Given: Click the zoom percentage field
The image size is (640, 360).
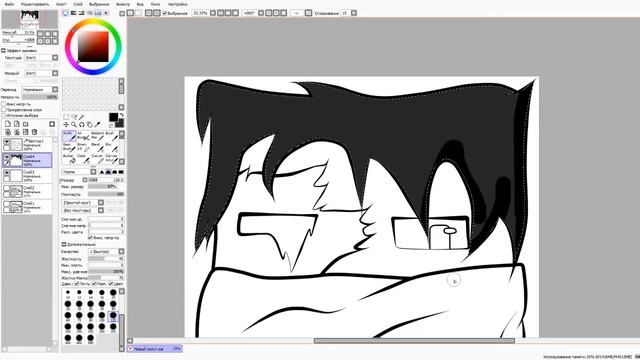Looking at the screenshot, I should pos(200,13).
